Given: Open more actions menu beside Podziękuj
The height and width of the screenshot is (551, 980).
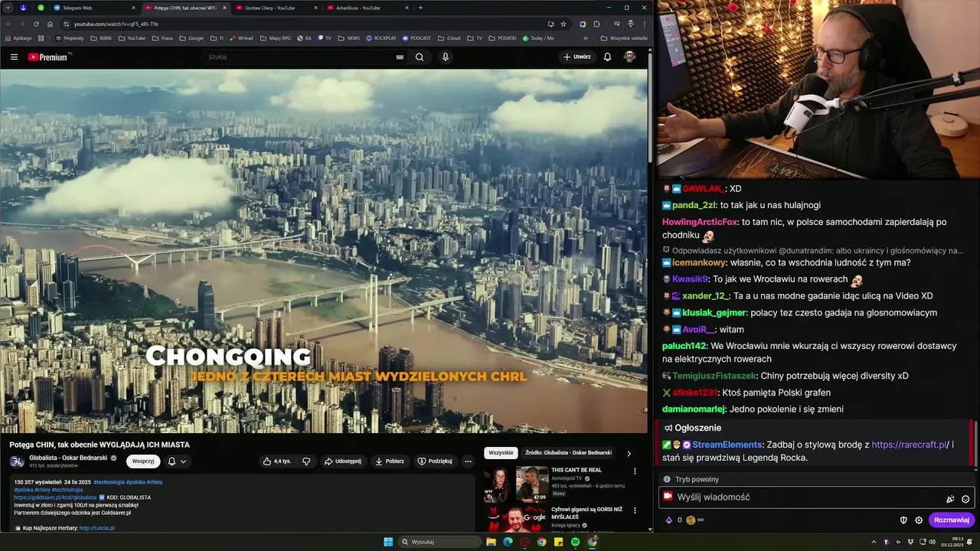Looking at the screenshot, I should coord(468,461).
